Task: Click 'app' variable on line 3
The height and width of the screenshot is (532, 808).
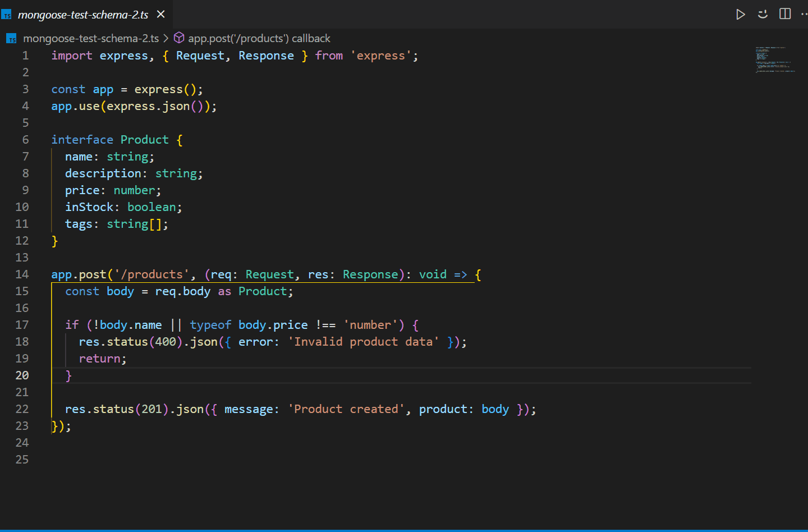Action: (x=103, y=89)
